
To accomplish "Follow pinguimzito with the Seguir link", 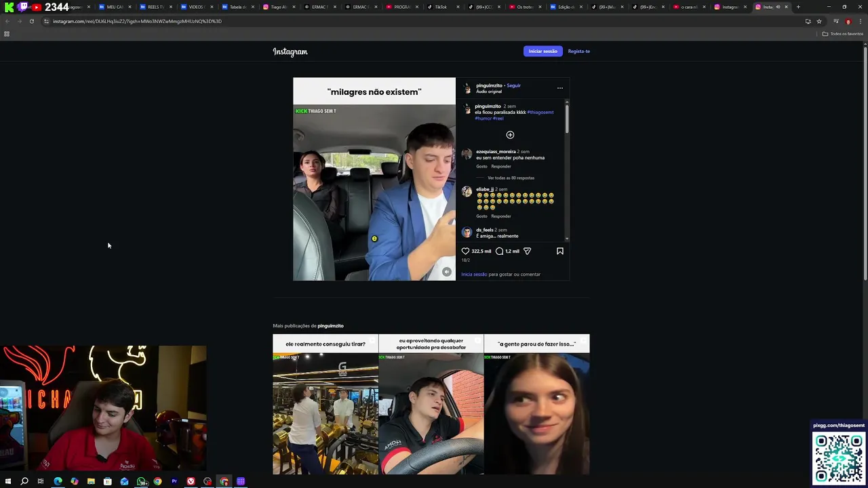I will [x=514, y=85].
